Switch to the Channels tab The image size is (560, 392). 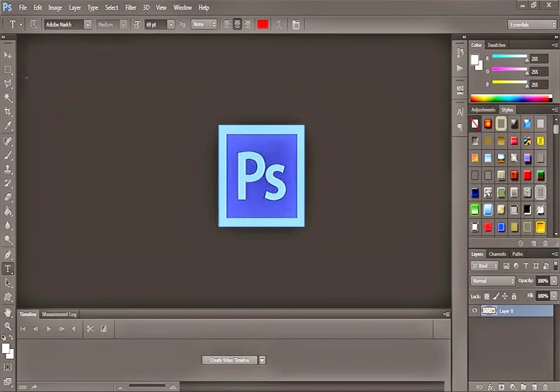(497, 254)
